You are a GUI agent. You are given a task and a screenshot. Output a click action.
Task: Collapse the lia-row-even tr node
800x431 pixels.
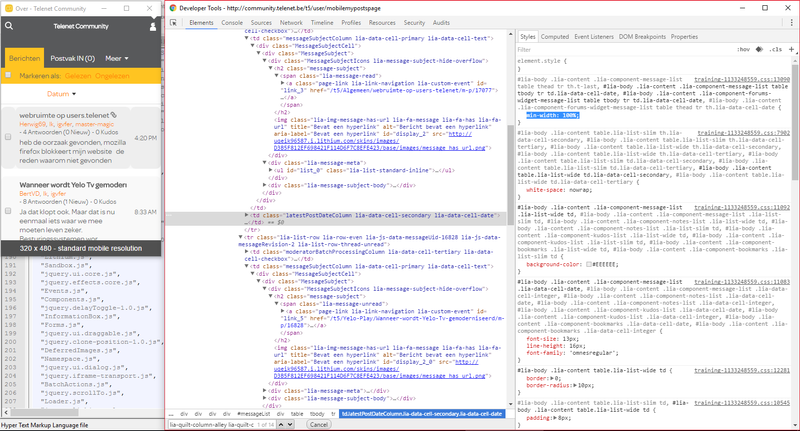241,237
